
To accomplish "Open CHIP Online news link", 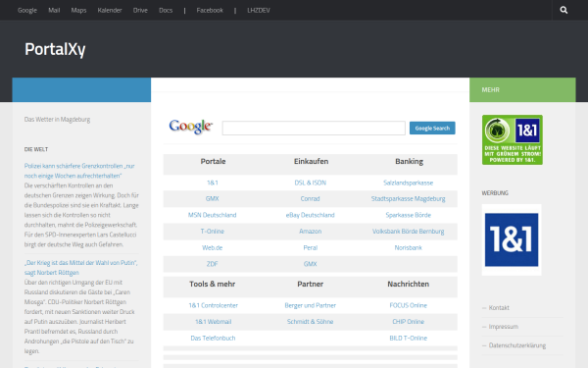I will (x=408, y=322).
